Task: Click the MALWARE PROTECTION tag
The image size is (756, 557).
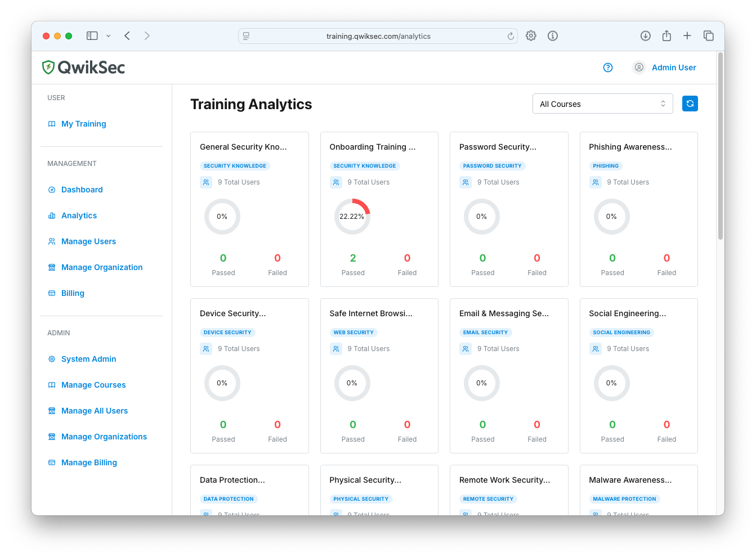Action: pos(624,499)
